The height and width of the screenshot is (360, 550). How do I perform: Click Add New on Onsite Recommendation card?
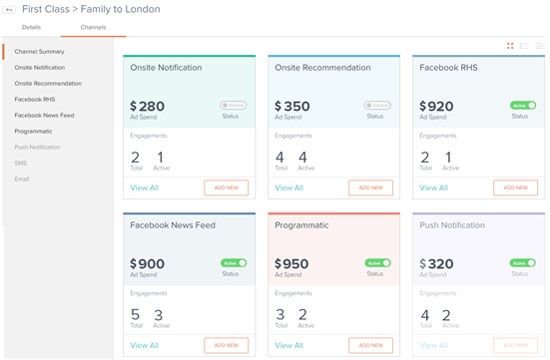click(371, 188)
